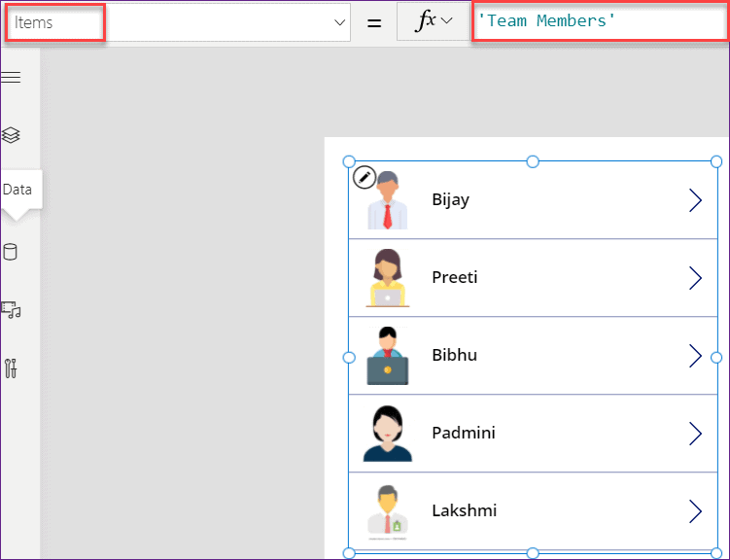Select Preeti's avatar image

[387, 278]
